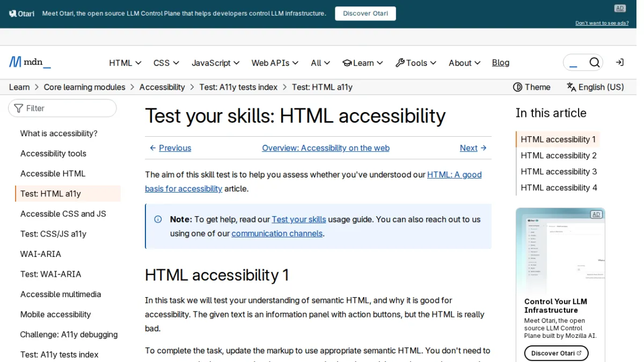Open the HTML navigation dropdown
The image size is (644, 362).
[125, 63]
